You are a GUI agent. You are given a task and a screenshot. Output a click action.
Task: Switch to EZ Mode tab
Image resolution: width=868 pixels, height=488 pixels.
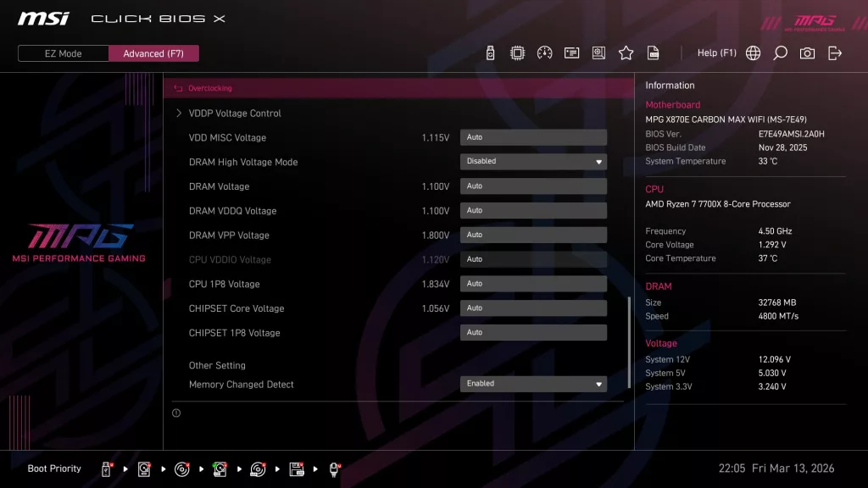click(62, 53)
